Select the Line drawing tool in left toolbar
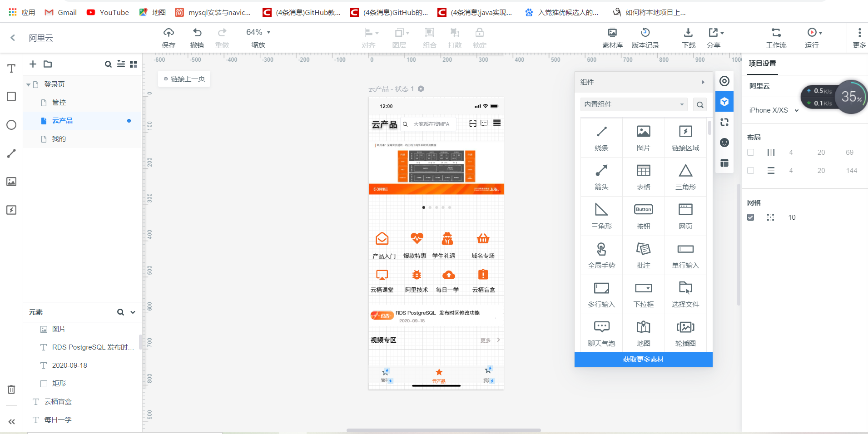The height and width of the screenshot is (434, 868). pos(11,153)
